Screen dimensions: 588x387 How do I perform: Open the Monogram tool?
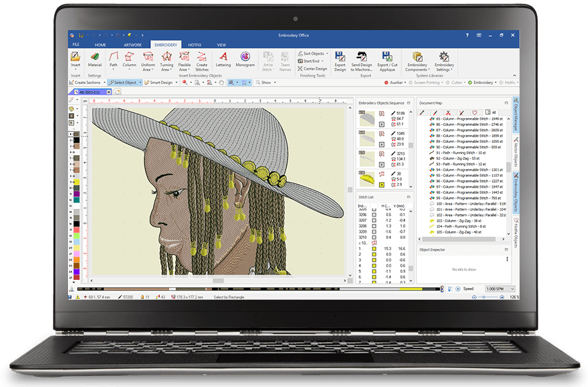click(245, 59)
